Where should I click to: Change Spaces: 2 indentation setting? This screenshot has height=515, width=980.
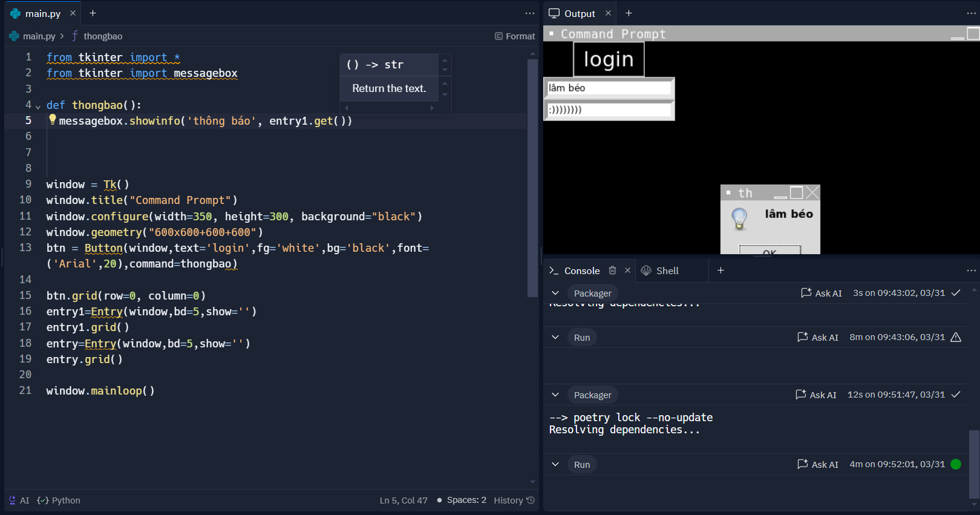[466, 500]
